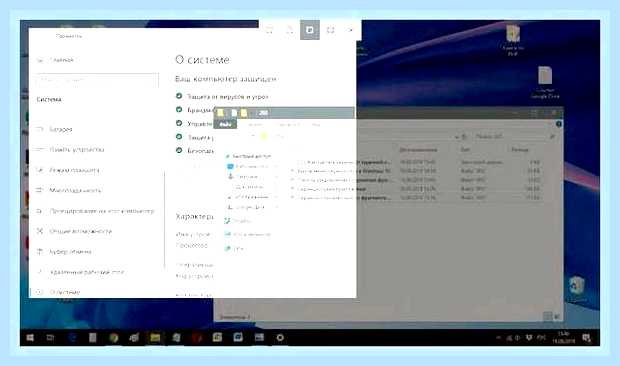Sort by Тип column in Explorer
This screenshot has width=620, height=366.
pyautogui.click(x=465, y=150)
